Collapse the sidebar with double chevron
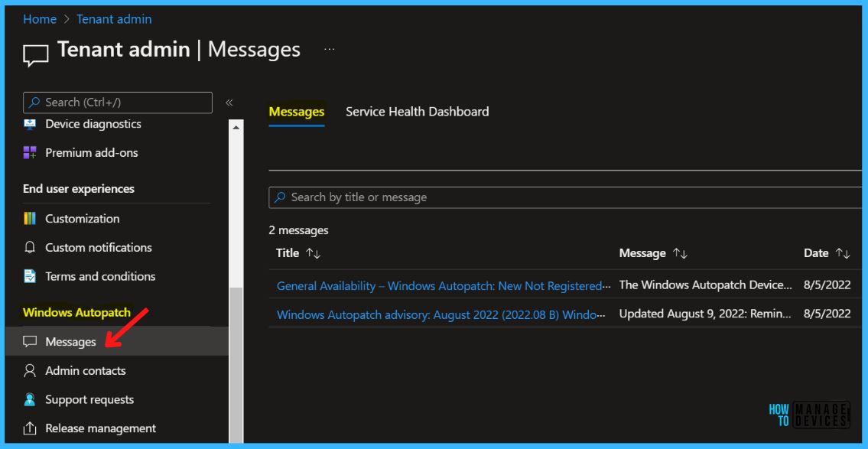868x449 pixels. [x=229, y=102]
